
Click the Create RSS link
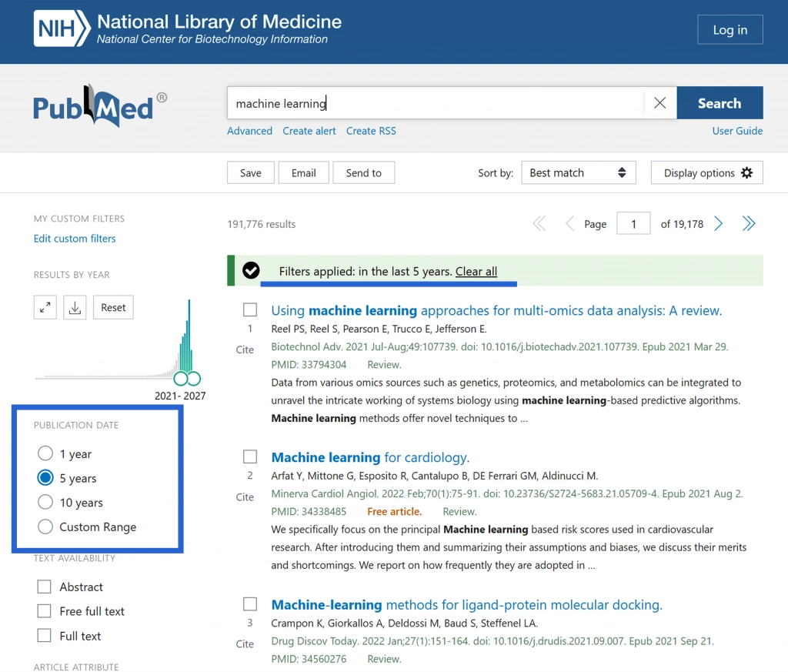pos(371,131)
